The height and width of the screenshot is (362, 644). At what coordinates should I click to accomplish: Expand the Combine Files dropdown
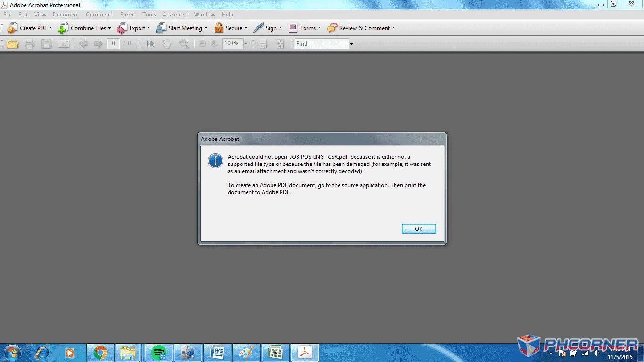pos(110,28)
